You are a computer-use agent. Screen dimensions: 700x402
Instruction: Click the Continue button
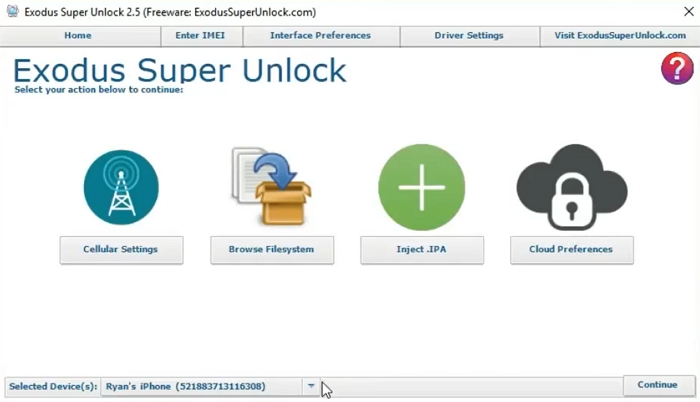pos(659,385)
